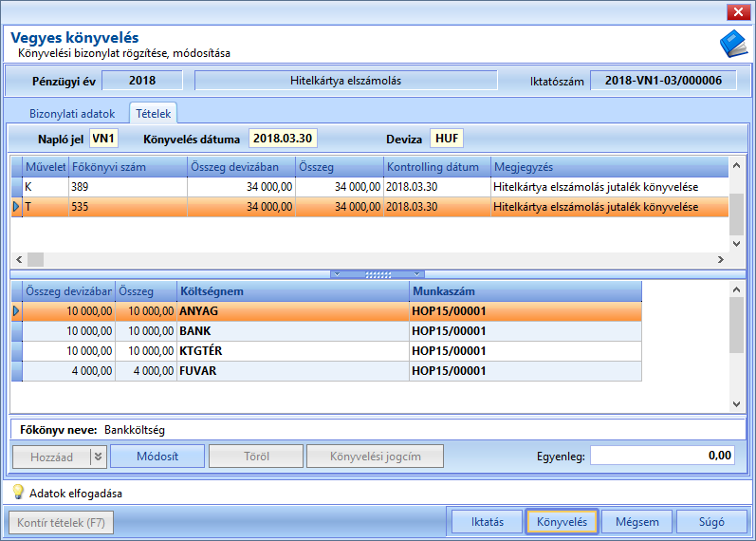Open help via Súgó button
Viewport: 756px width, 541px height.
[x=711, y=522]
